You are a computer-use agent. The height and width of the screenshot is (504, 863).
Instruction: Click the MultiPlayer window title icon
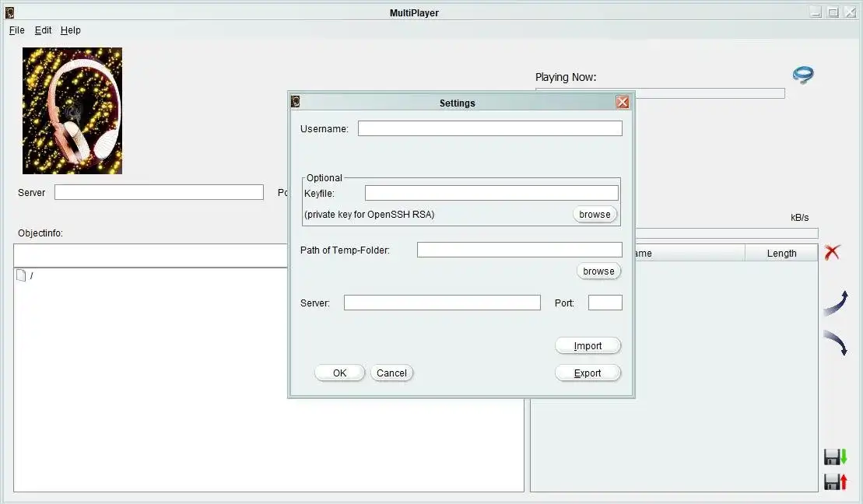[x=9, y=12]
